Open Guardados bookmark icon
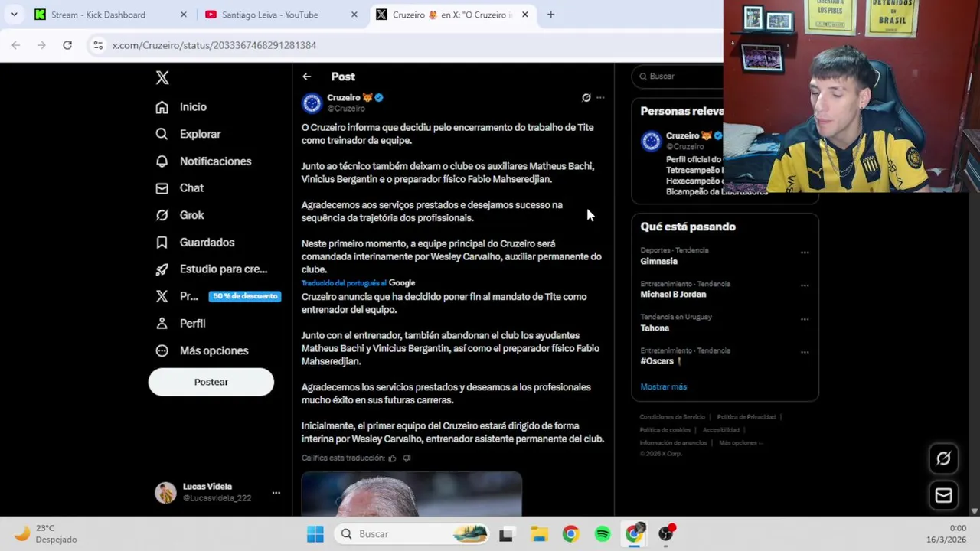The width and height of the screenshot is (980, 551). click(162, 243)
